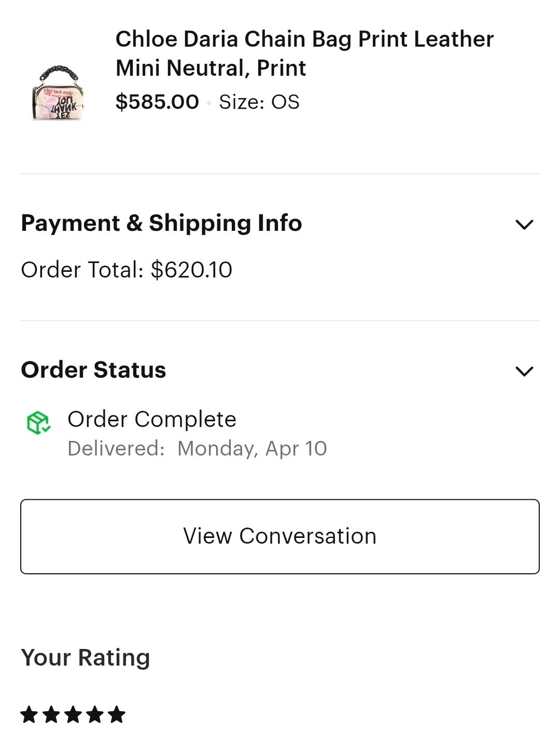Image resolution: width=560 pixels, height=747 pixels.
Task: Click the Delivered Monday, Apr 10 line
Action: click(x=197, y=448)
